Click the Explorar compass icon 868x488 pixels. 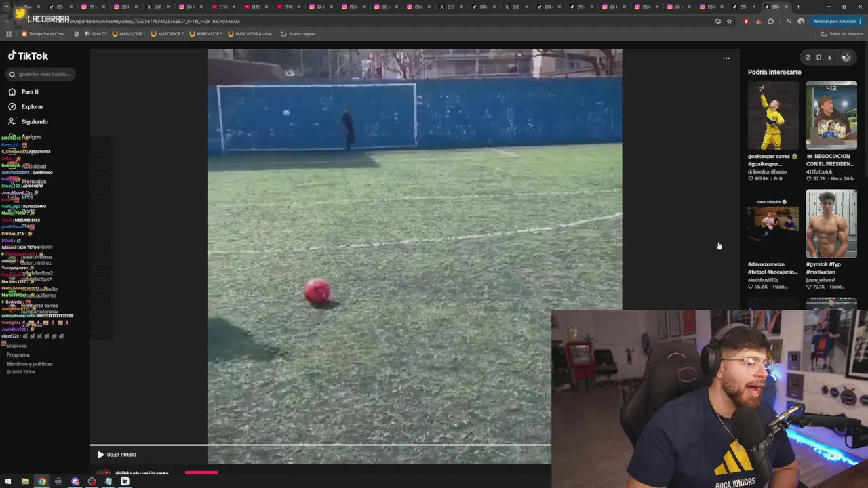tap(12, 106)
